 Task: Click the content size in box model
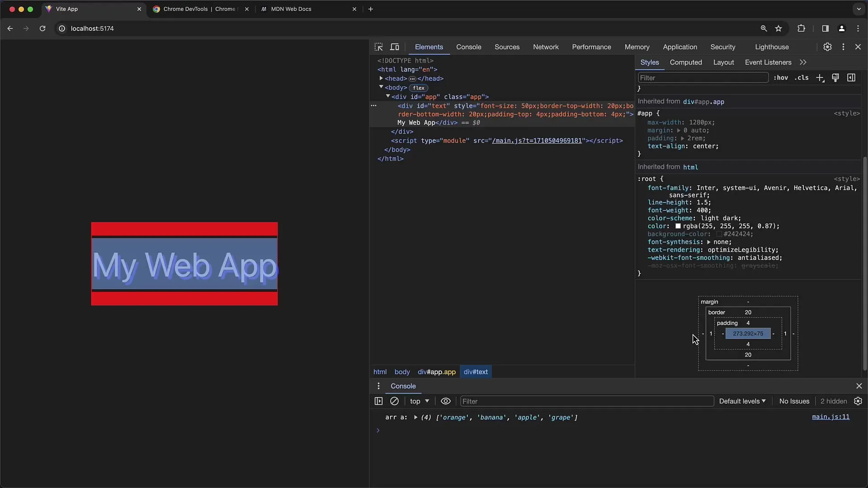click(x=748, y=333)
